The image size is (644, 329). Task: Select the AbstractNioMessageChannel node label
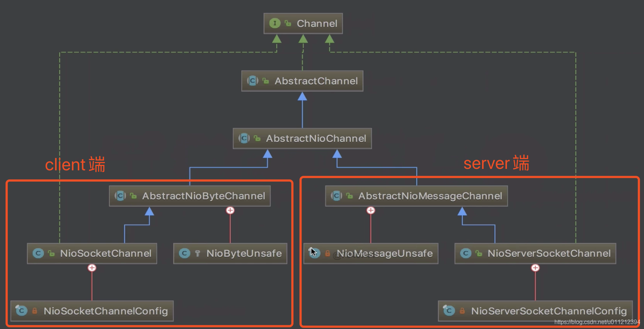pyautogui.click(x=430, y=196)
